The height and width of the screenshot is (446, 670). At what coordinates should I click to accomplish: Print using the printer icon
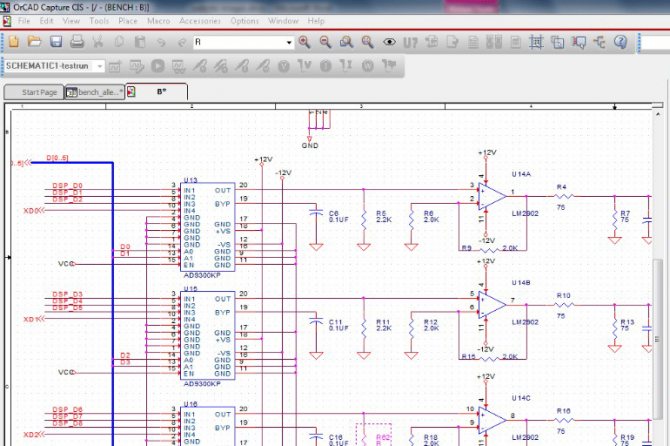pyautogui.click(x=77, y=42)
